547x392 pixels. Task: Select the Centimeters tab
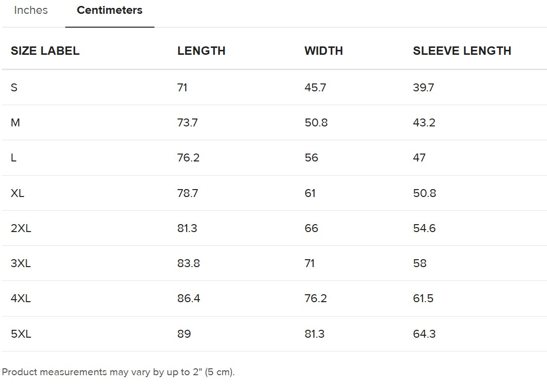[x=110, y=10]
